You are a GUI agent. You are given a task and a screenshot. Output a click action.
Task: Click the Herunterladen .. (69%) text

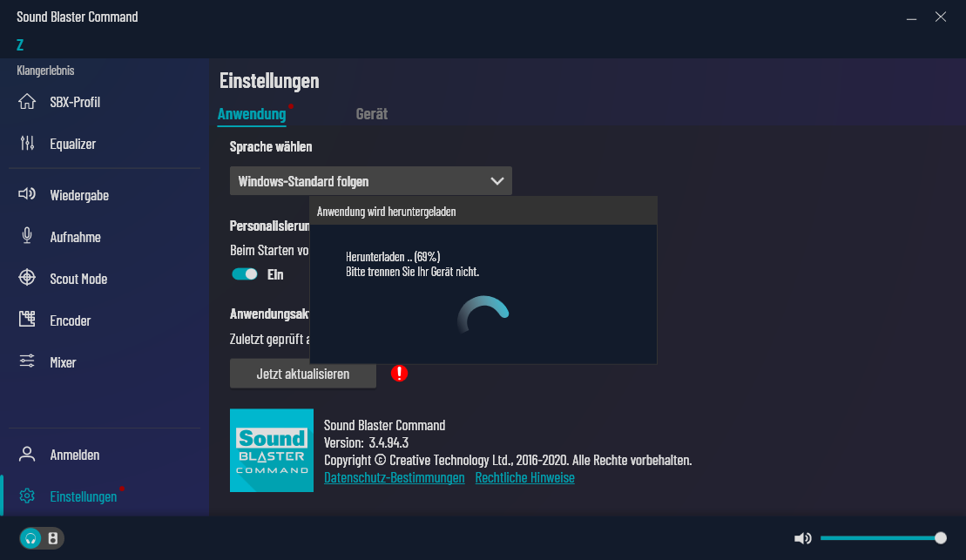click(393, 257)
